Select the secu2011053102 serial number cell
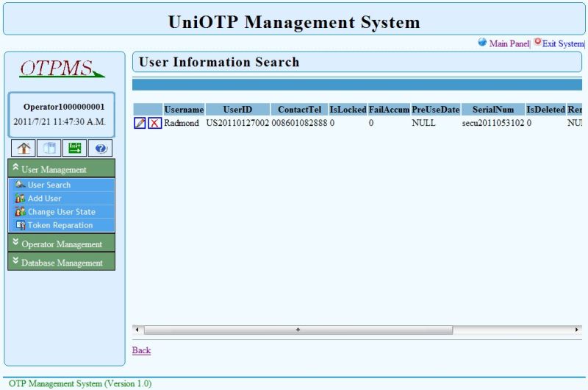Image resolution: width=588 pixels, height=390 pixels. point(493,123)
